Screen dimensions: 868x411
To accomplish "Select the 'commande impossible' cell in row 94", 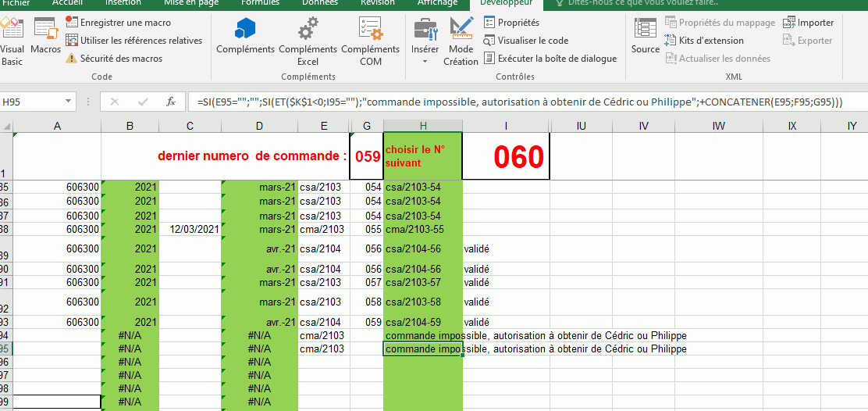I will [x=423, y=336].
